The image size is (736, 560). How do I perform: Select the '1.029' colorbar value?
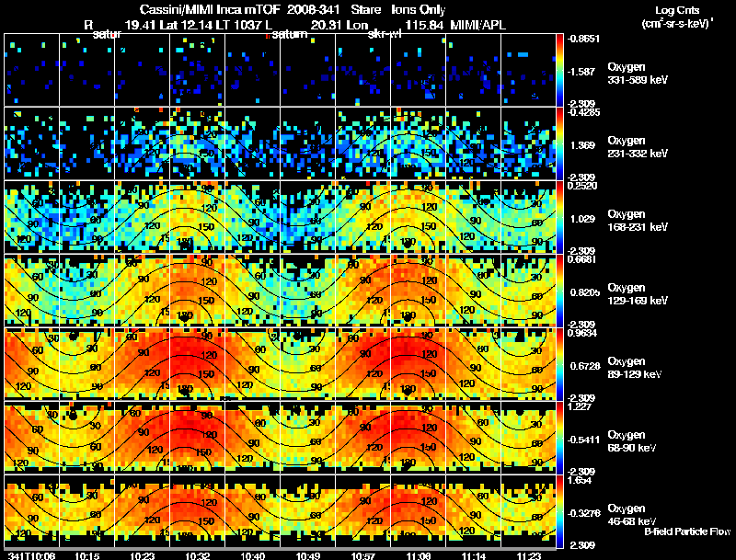pyautogui.click(x=582, y=219)
